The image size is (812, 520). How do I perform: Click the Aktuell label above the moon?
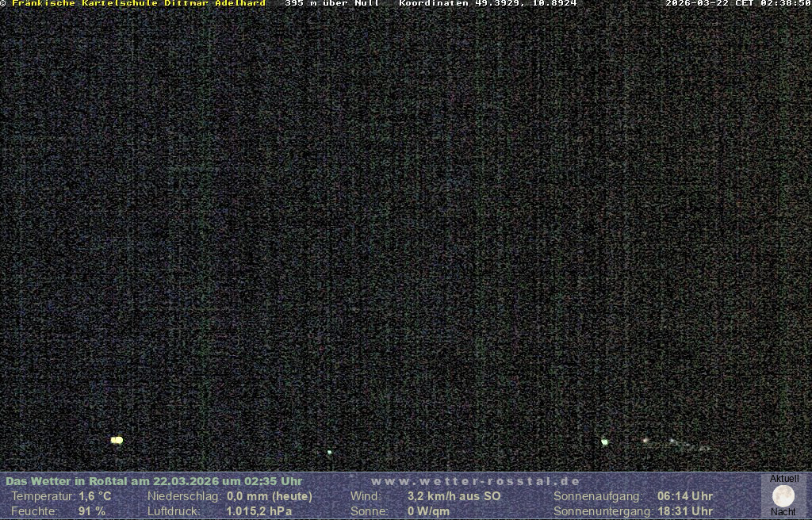[784, 479]
